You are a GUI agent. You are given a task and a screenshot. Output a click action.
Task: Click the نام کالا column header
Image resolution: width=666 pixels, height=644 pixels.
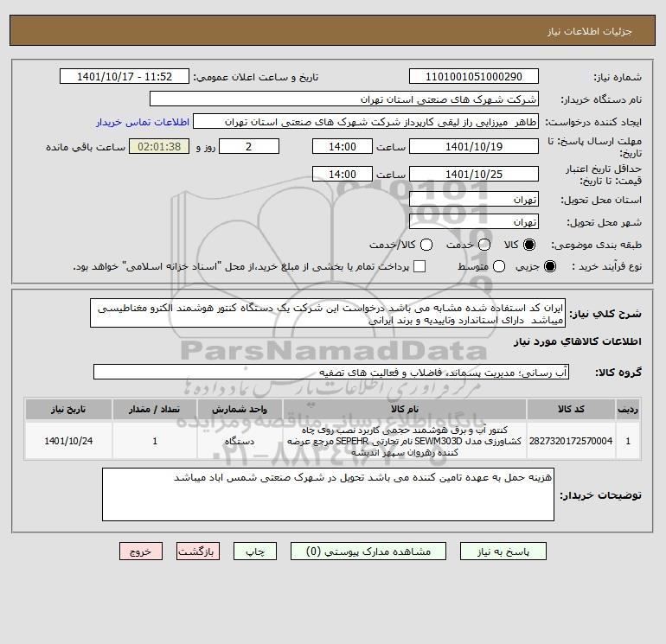(x=405, y=409)
